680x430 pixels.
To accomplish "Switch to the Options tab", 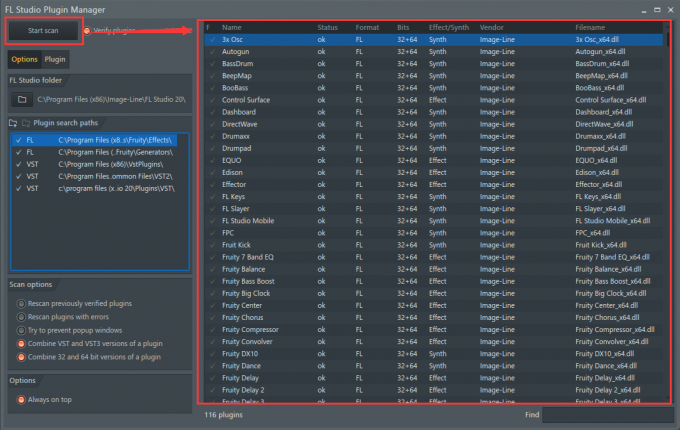I will [x=24, y=59].
